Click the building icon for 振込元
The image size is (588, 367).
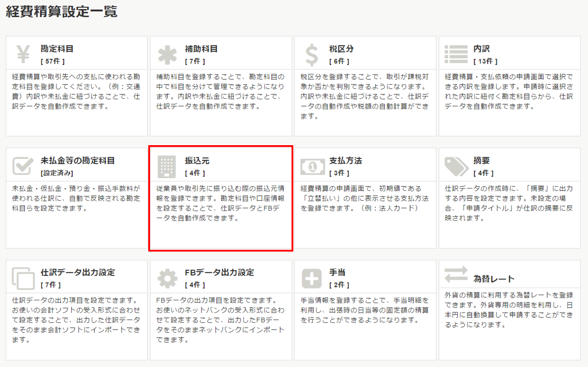[167, 166]
